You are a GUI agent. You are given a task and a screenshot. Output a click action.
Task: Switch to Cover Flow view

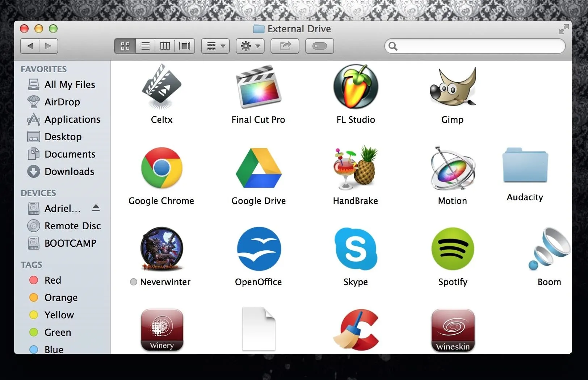185,46
